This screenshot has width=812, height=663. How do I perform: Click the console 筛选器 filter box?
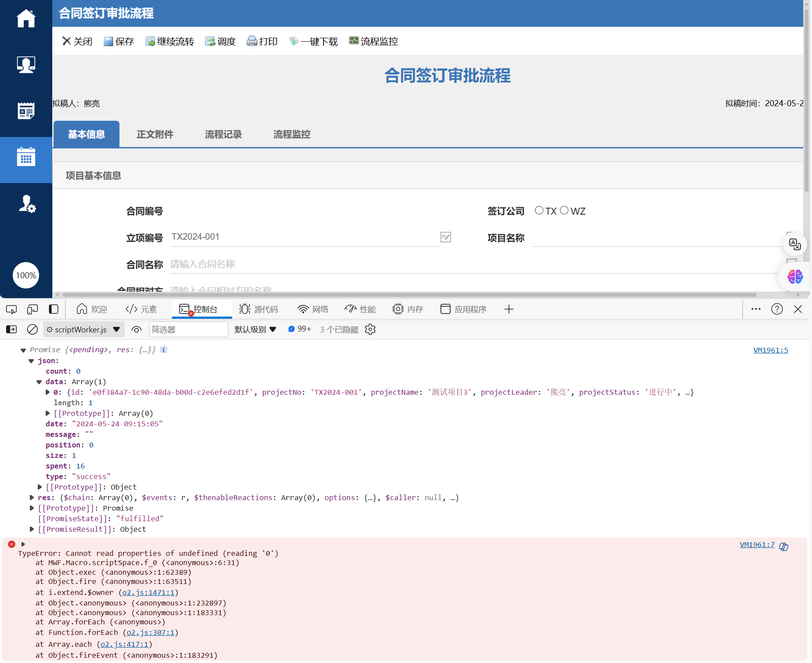(x=189, y=329)
